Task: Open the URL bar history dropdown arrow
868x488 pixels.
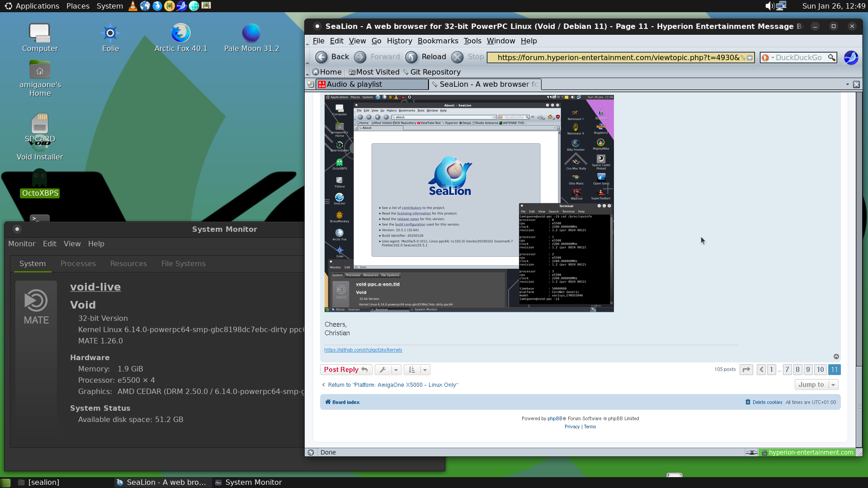Action: pos(750,57)
